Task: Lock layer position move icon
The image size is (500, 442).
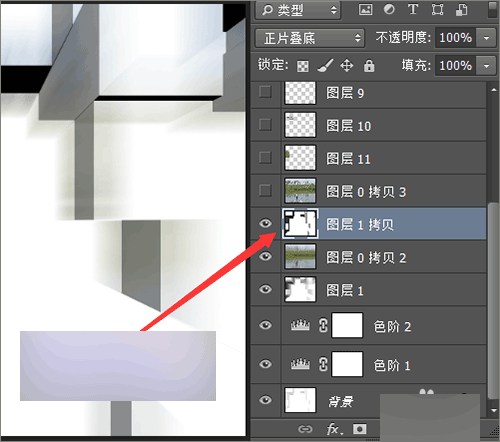Action: [x=347, y=66]
